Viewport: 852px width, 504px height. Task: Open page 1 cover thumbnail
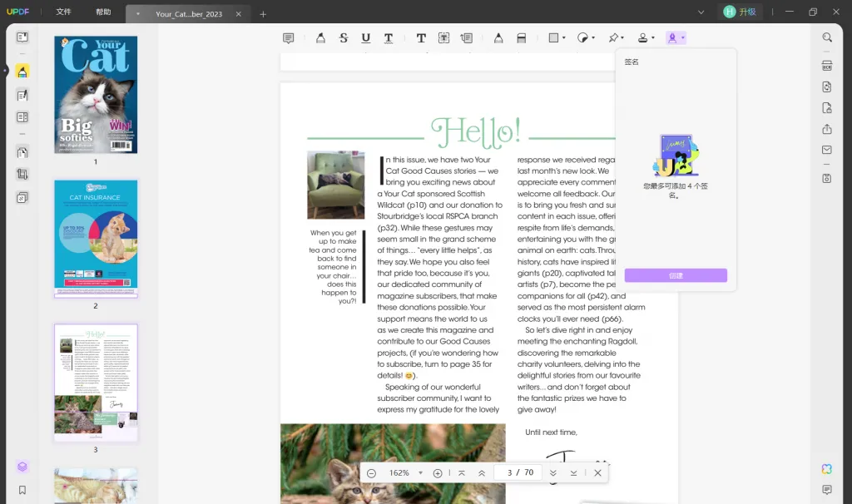96,95
